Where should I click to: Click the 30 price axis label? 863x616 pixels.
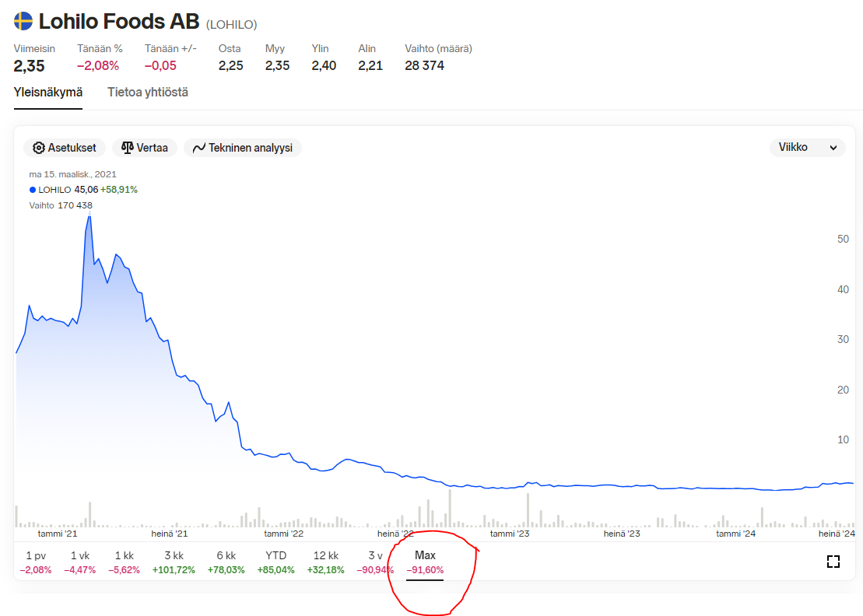click(x=843, y=339)
